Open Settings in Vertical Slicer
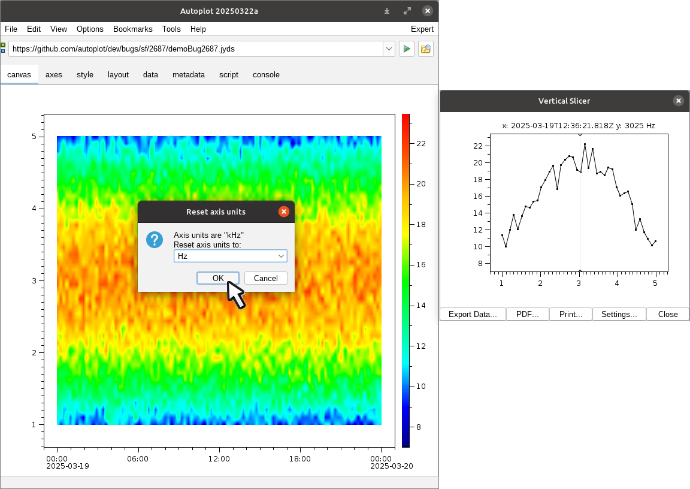Screen dimensions: 690x489 click(619, 314)
